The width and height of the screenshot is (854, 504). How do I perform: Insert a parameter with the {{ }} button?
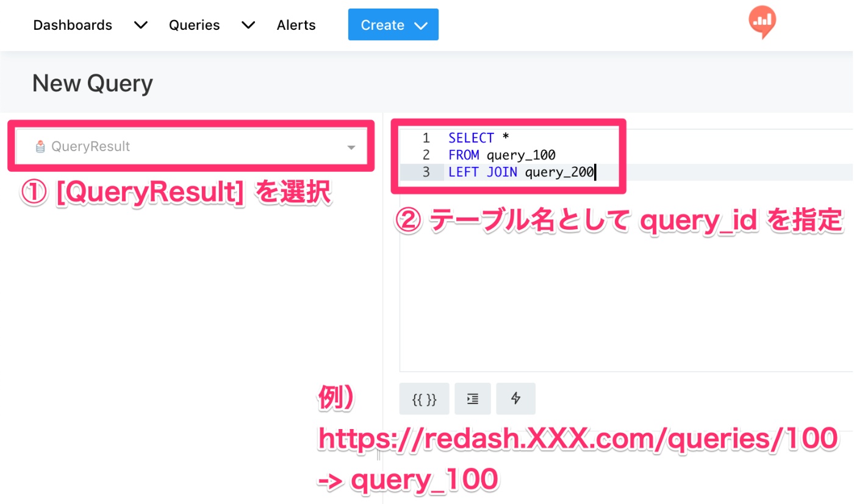424,399
